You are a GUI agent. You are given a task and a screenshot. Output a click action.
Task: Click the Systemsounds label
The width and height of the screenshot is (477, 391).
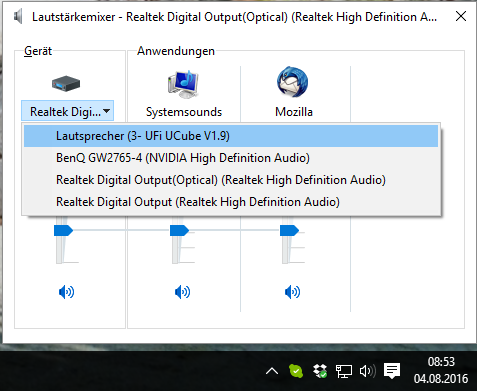click(x=184, y=112)
